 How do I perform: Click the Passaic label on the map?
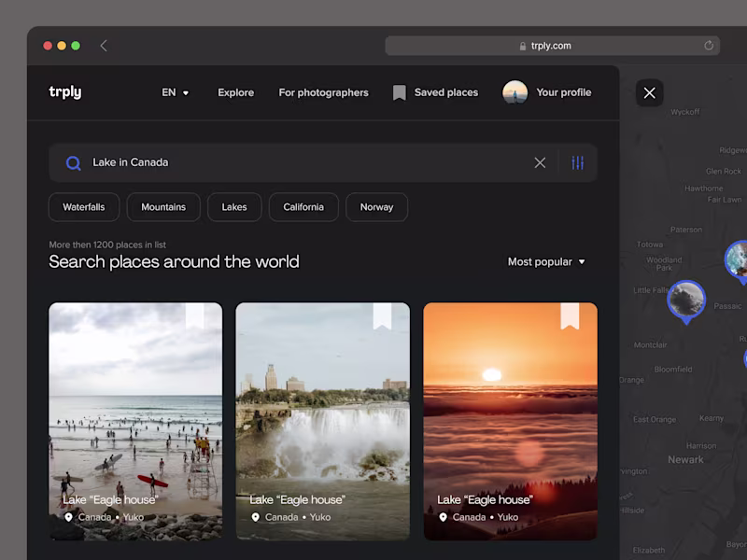click(x=727, y=306)
